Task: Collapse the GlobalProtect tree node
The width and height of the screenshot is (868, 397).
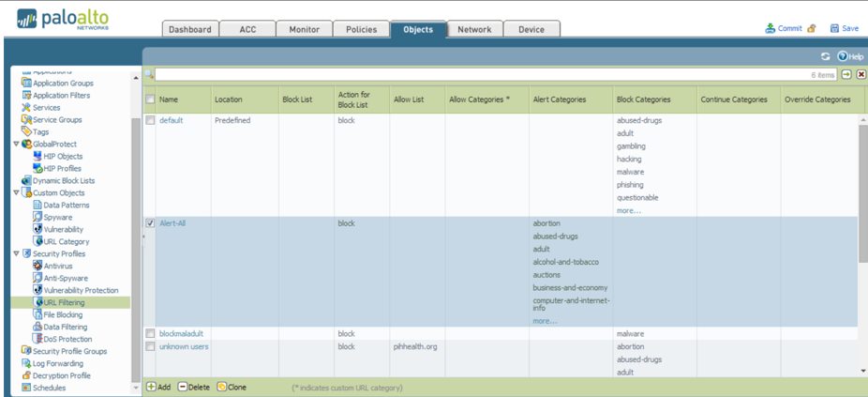Action: [x=16, y=144]
